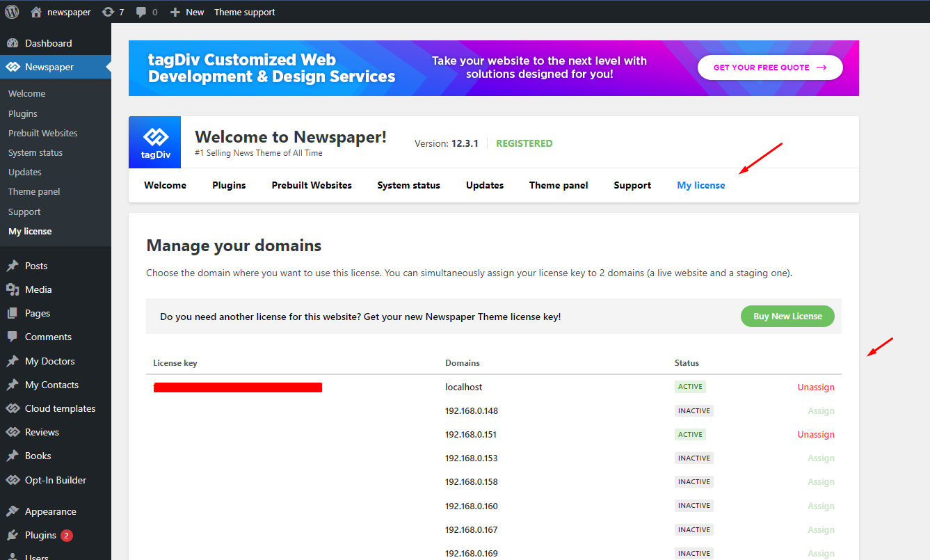Switch to the System status tab
This screenshot has width=930, height=560.
(x=409, y=185)
